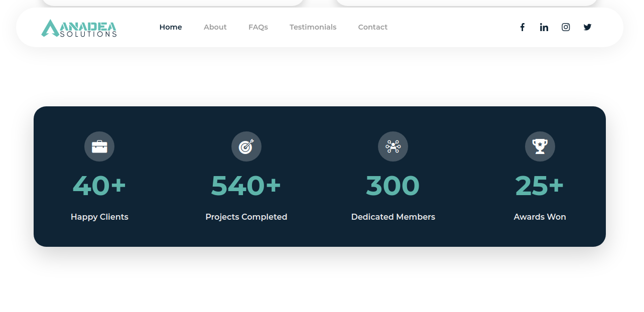This screenshot has height=312, width=644.
Task: Open the Instagram social icon
Action: pyautogui.click(x=566, y=27)
